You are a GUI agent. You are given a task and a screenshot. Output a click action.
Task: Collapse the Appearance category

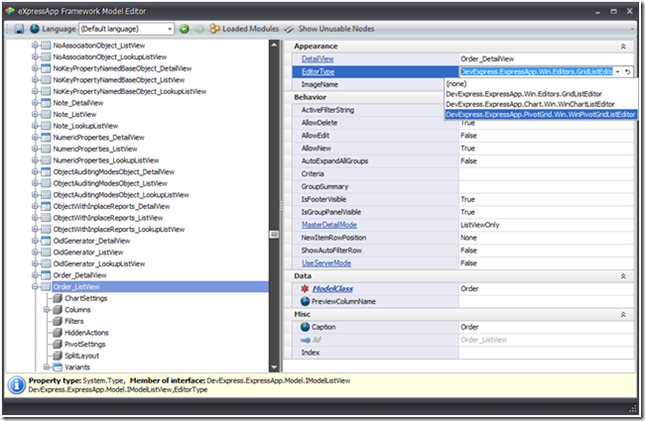pyautogui.click(x=623, y=47)
